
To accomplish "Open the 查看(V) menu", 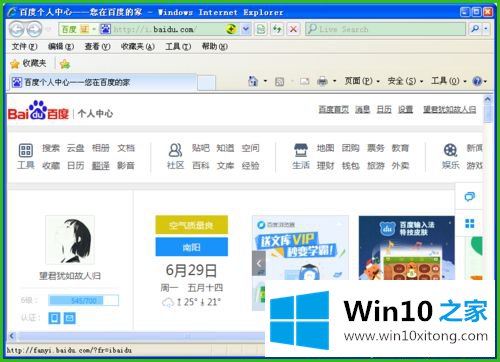I will click(x=97, y=46).
